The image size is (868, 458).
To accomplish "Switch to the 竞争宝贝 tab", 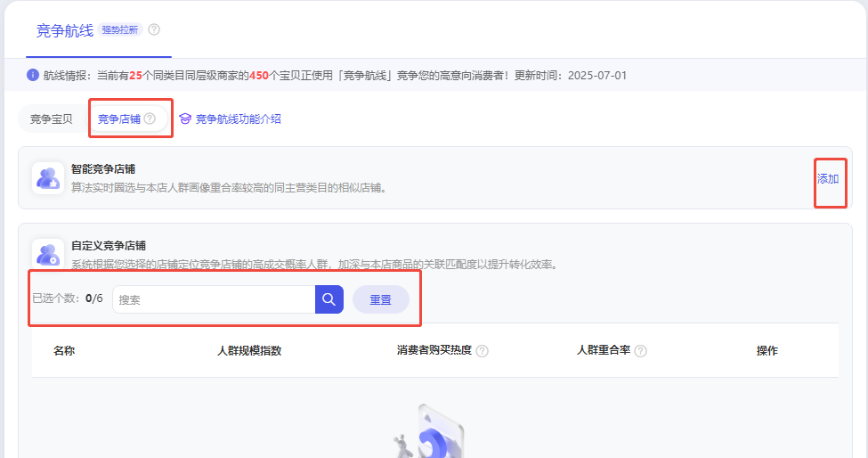I will click(x=52, y=119).
